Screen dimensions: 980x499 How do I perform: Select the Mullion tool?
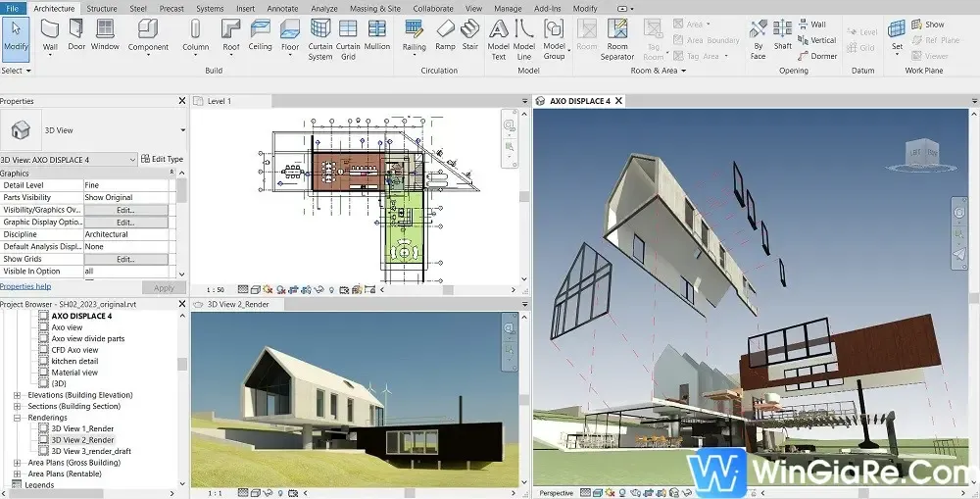tap(377, 34)
